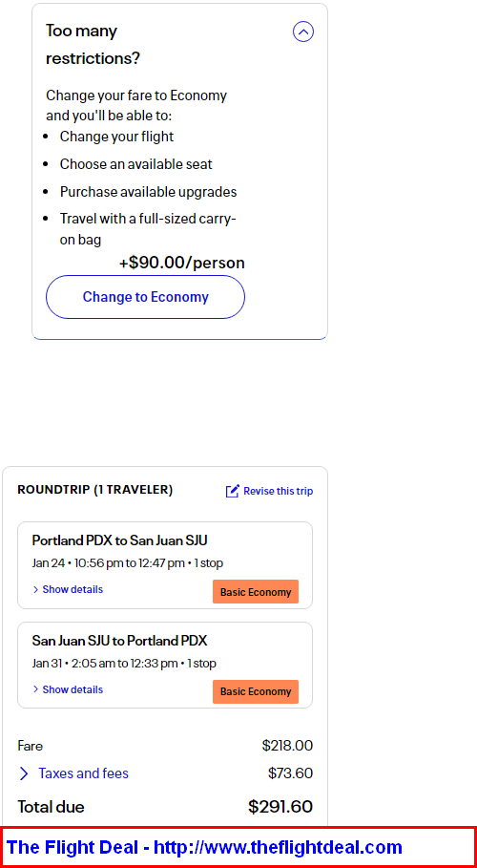Click the 'Too many restrictions?' heading
The width and height of the screenshot is (477, 868).
pos(93,44)
